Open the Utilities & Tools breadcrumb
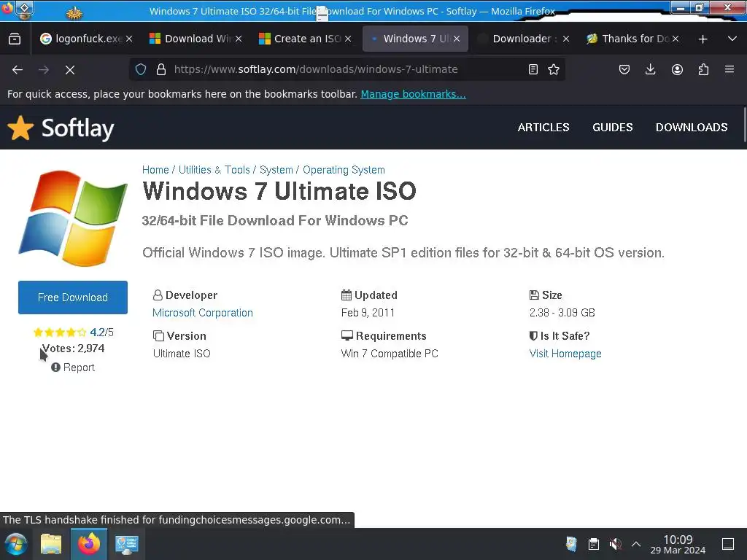Viewport: 747px width, 560px height. (x=214, y=170)
